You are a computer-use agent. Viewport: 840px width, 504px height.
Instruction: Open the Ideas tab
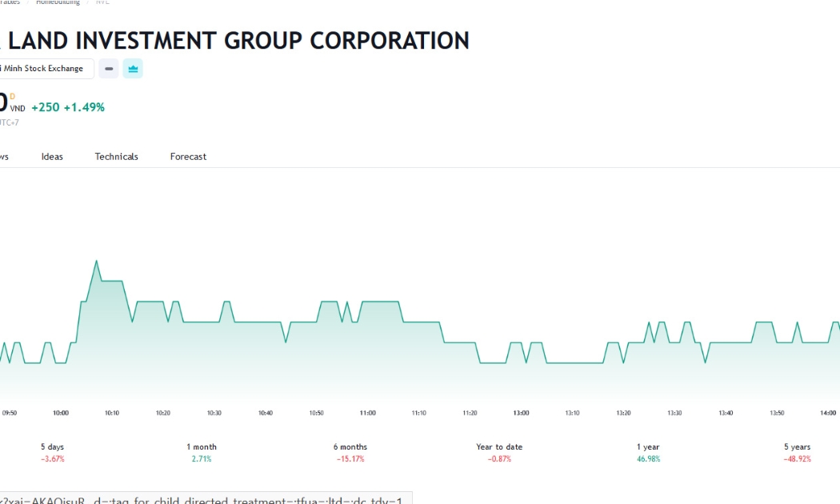tap(52, 156)
